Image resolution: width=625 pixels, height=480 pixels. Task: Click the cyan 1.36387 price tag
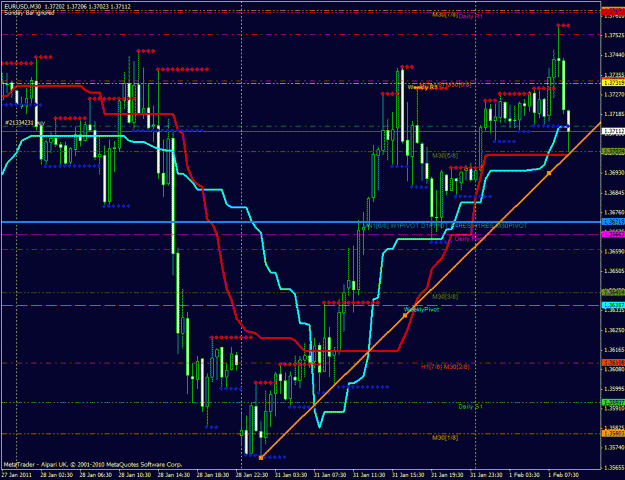pyautogui.click(x=613, y=305)
